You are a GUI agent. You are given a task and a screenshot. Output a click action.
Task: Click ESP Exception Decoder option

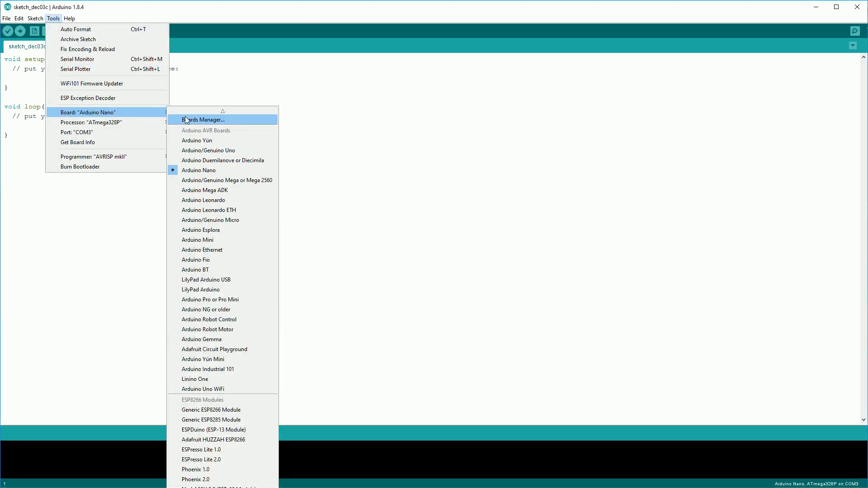88,98
